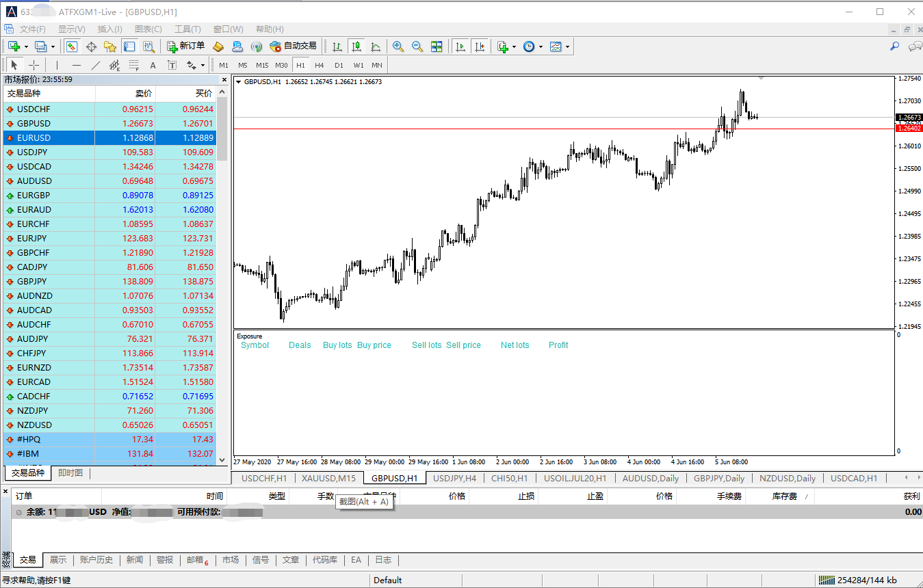Draw a horizontal line tool
Viewport: 923px width, 588px height.
coord(77,66)
